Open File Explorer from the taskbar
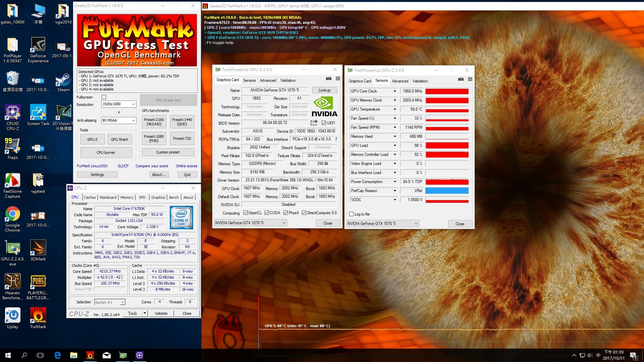 (74, 355)
